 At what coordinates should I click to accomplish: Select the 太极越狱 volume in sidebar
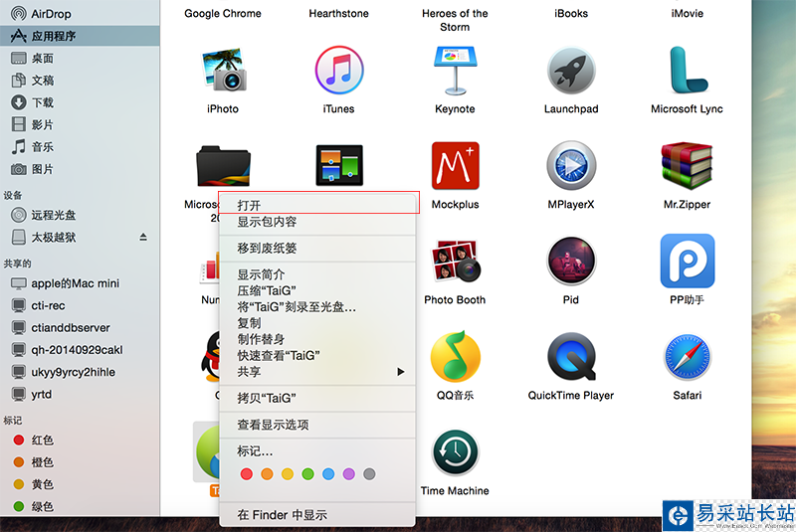(80, 237)
